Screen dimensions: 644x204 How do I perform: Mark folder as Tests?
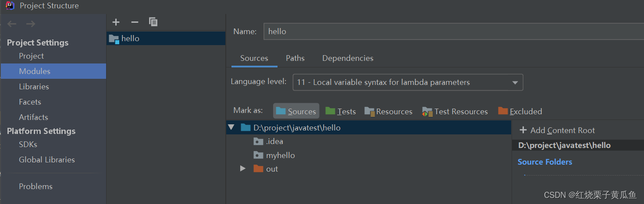pos(341,111)
